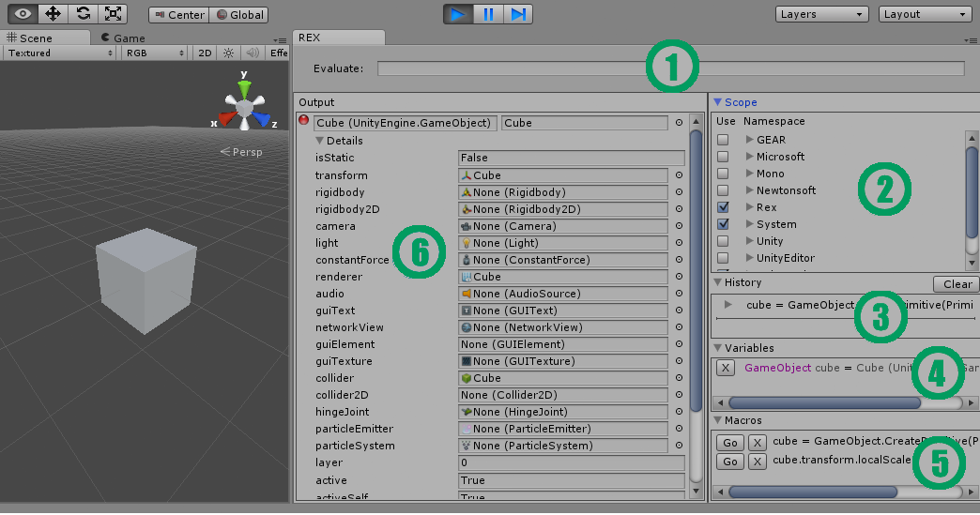Toggle the Persp projection label

pyautogui.click(x=241, y=152)
